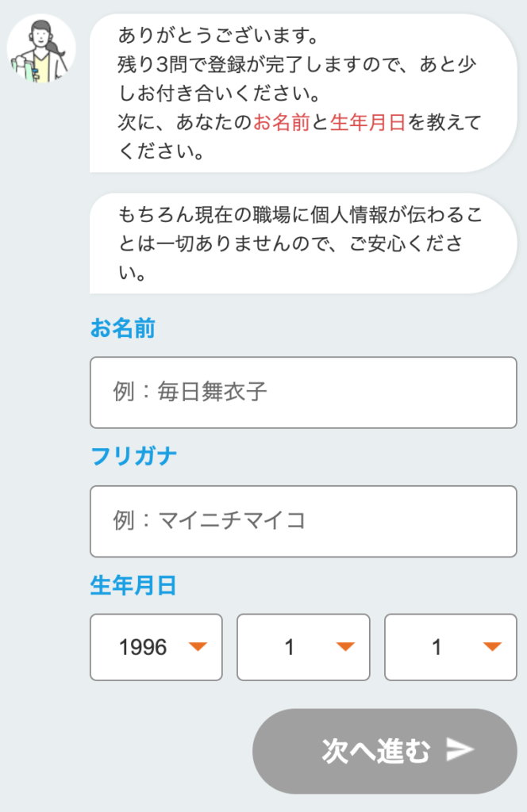Image resolution: width=527 pixels, height=812 pixels.
Task: Expand the birth day dropdown
Action: (x=450, y=647)
